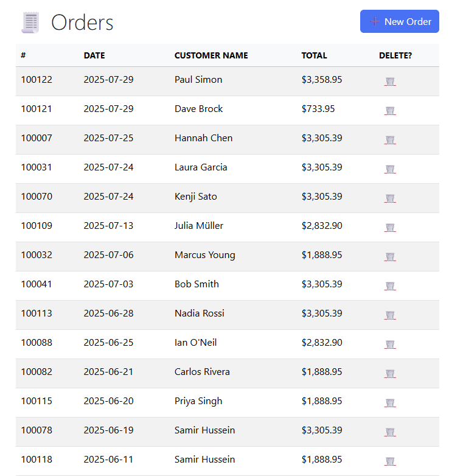Viewport: 449px width, 476px height.
Task: Click the Total column header
Action: 314,55
